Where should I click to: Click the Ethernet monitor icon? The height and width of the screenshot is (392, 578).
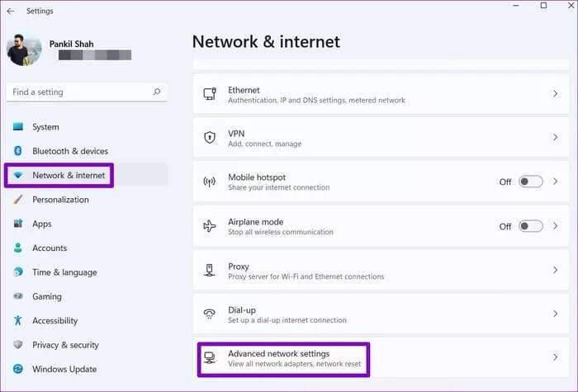tap(210, 93)
